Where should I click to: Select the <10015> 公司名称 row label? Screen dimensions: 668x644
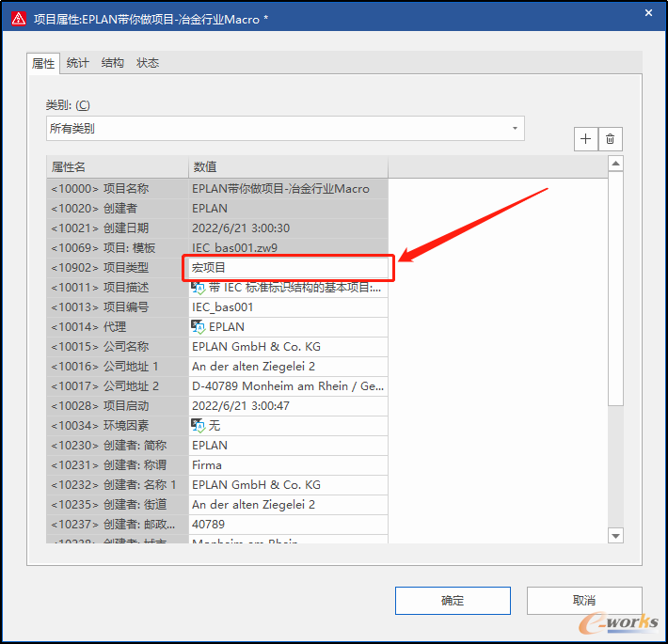(118, 347)
